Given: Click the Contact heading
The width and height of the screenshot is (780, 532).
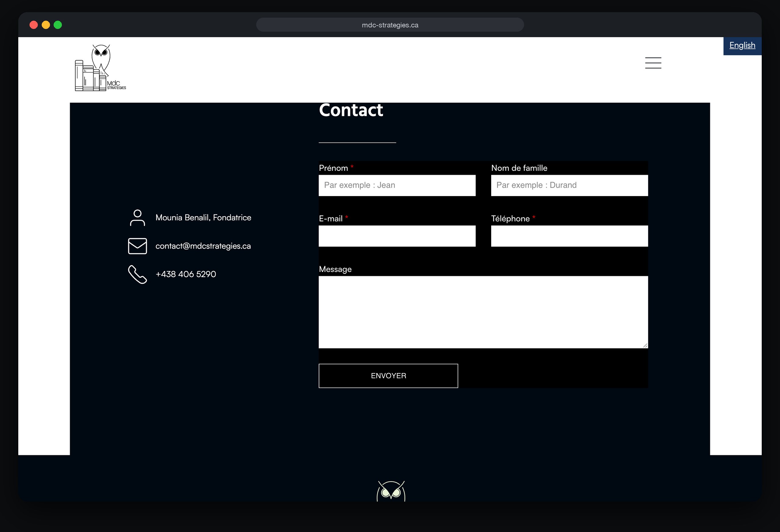Looking at the screenshot, I should (351, 110).
